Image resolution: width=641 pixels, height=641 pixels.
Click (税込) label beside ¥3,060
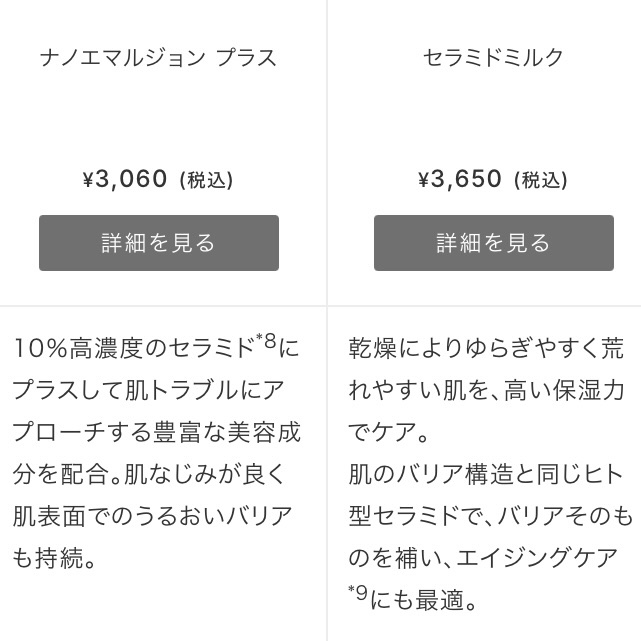pos(206,181)
